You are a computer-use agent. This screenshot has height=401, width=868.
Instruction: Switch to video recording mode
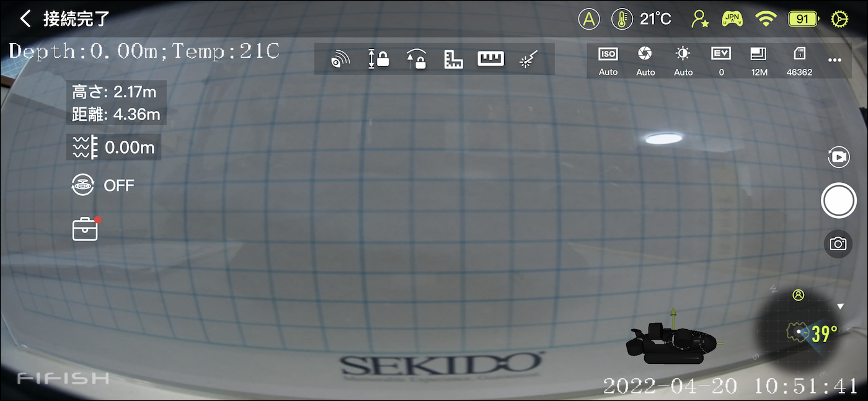pos(838,157)
